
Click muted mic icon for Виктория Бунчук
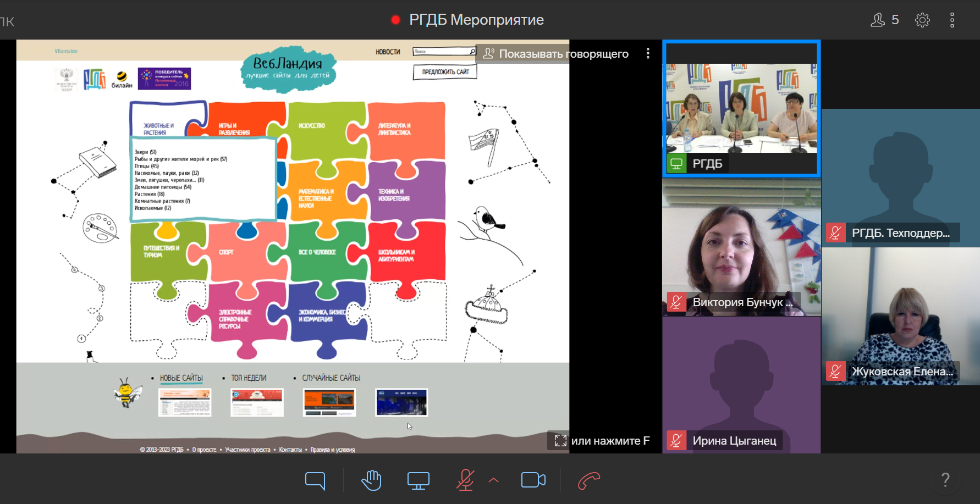point(676,302)
